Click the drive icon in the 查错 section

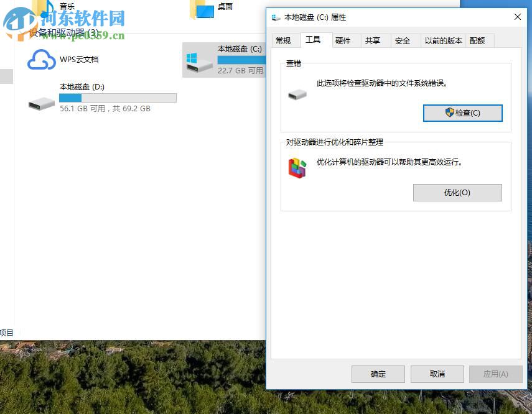click(297, 94)
